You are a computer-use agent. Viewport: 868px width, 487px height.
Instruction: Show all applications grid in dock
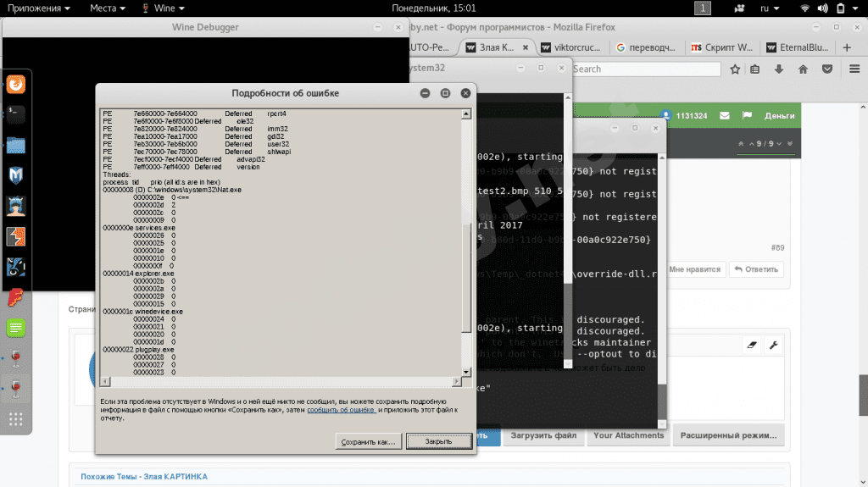(16, 418)
